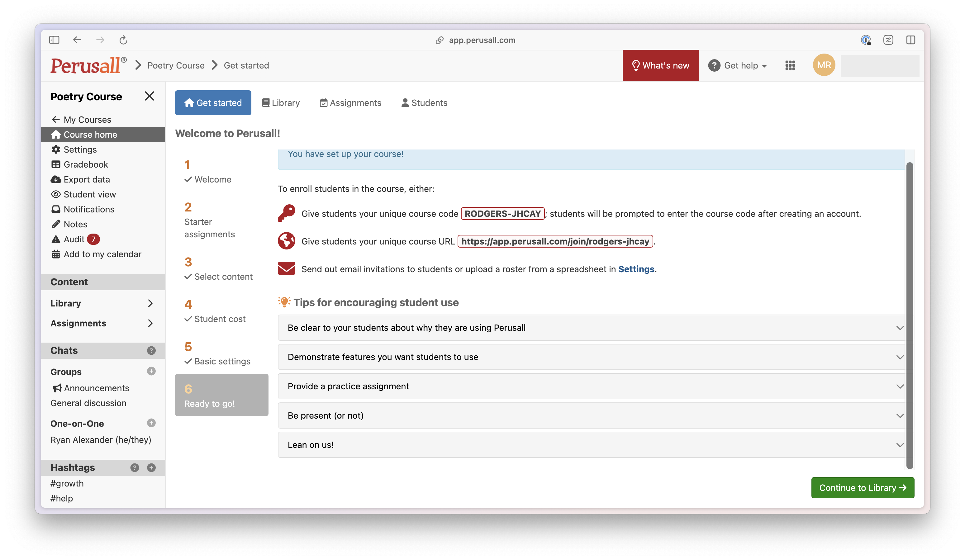Expand 'Demonstrate features' tip

591,357
